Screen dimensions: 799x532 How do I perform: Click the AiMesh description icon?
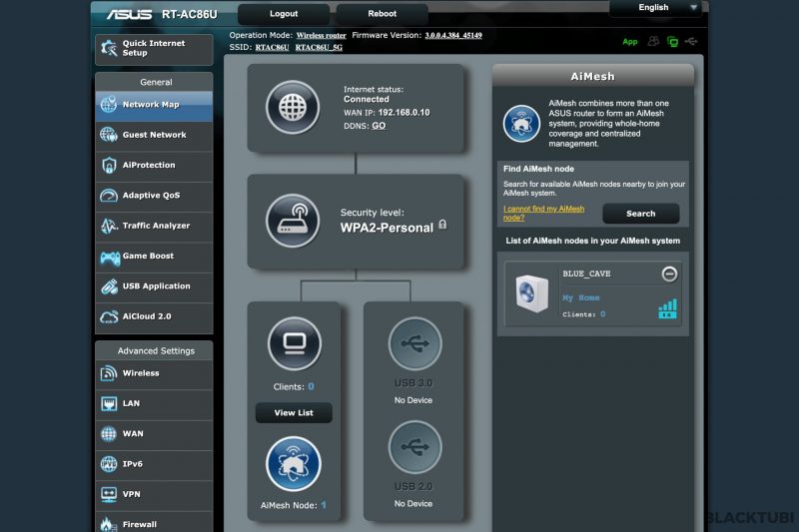tap(521, 124)
